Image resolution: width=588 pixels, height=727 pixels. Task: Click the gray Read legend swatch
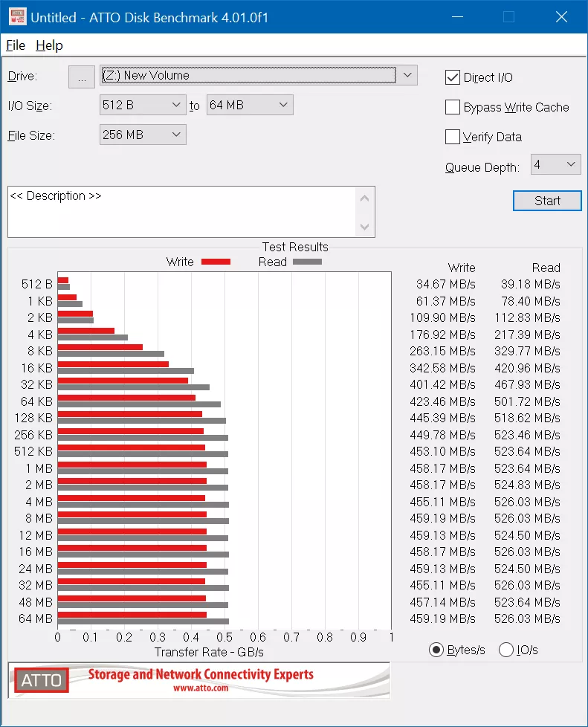tap(307, 262)
